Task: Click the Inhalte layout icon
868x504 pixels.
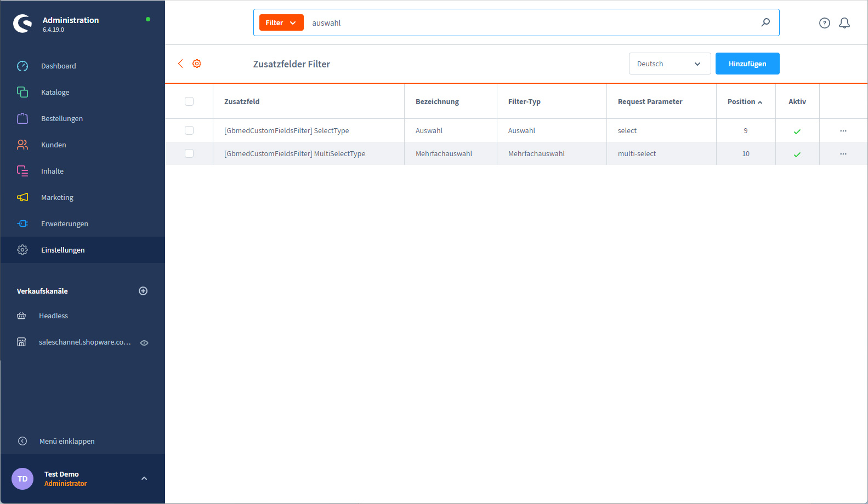Action: (22, 171)
